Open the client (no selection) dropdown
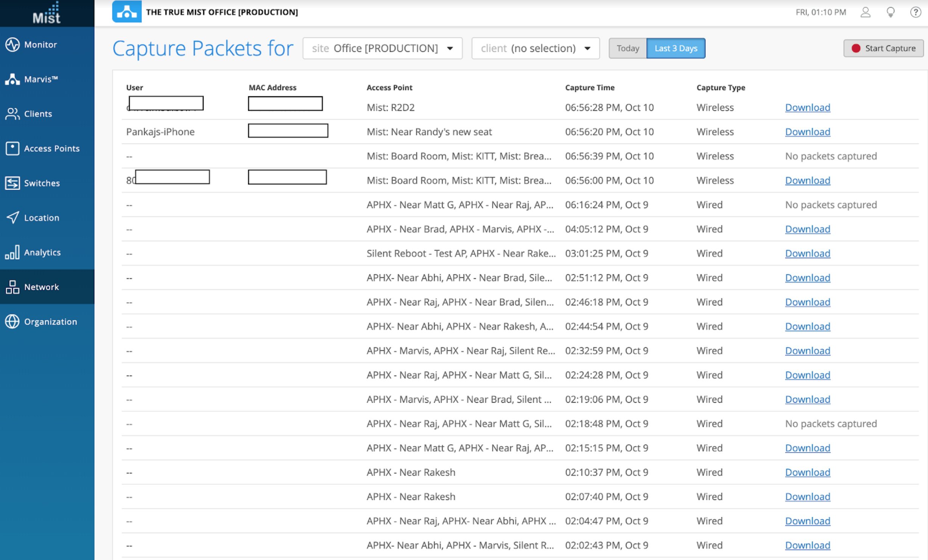The width and height of the screenshot is (928, 560). coord(535,48)
